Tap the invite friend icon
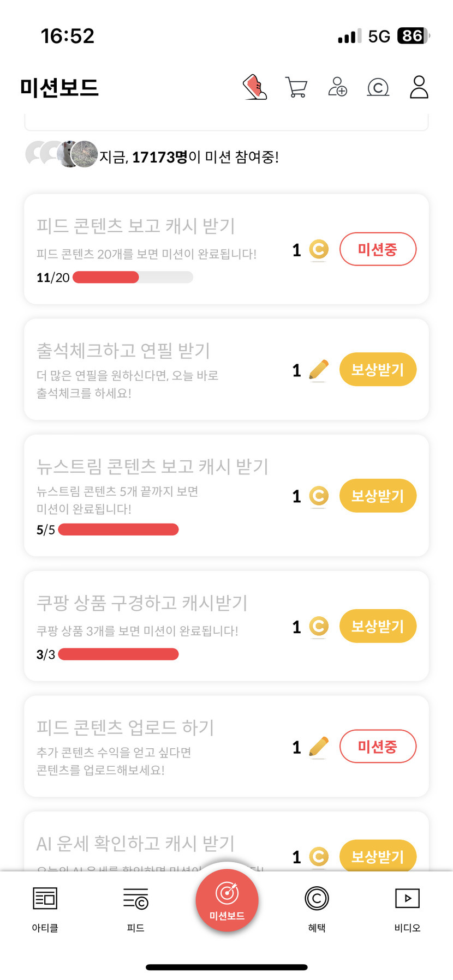This screenshot has height=980, width=453. click(x=337, y=87)
